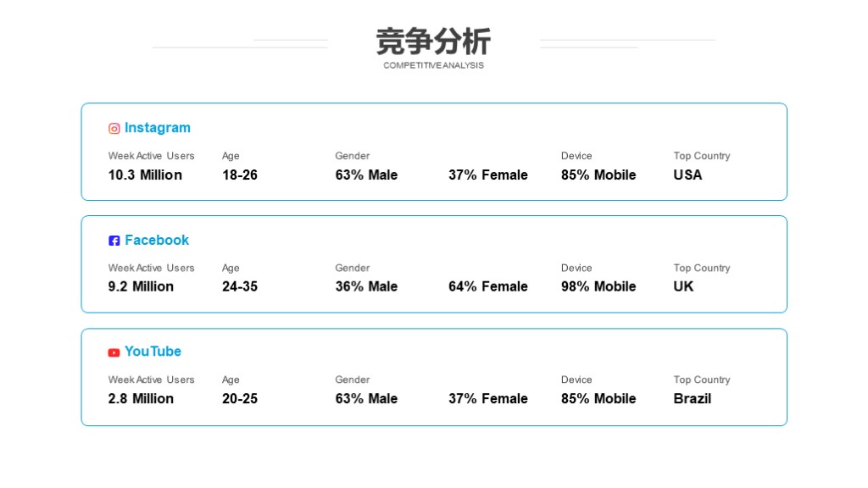Click YouTube's 20-25 age value
The width and height of the screenshot is (868, 488).
click(240, 398)
